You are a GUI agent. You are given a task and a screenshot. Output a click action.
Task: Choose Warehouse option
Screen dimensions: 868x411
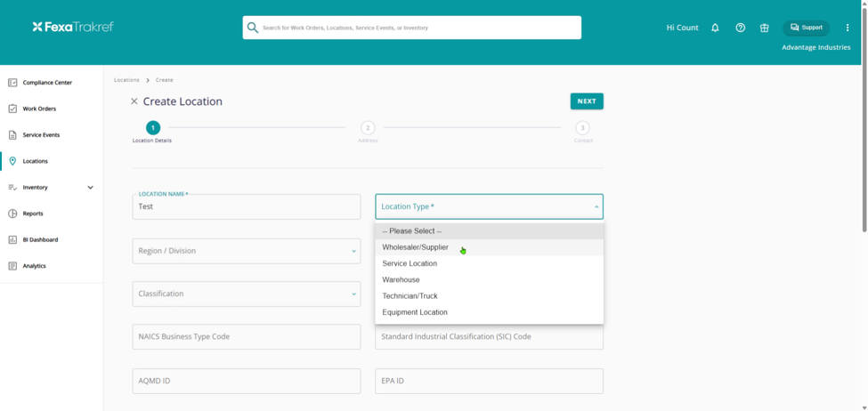click(x=490, y=280)
